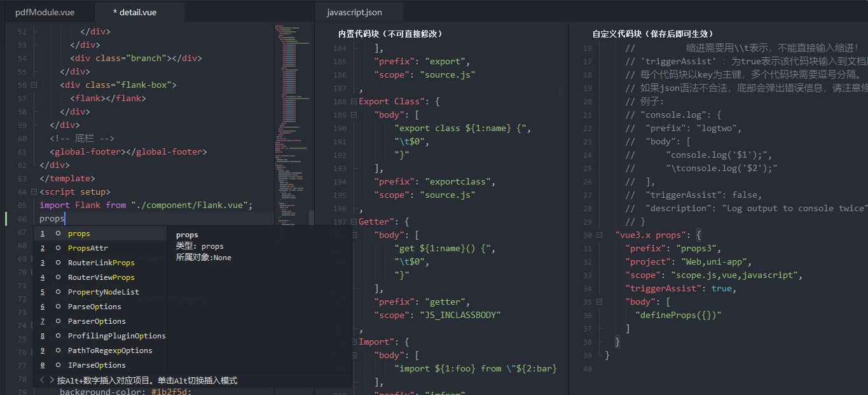Viewport: 868px width, 395px height.
Task: Click the right arrow in autocomplete footer
Action: pos(52,380)
